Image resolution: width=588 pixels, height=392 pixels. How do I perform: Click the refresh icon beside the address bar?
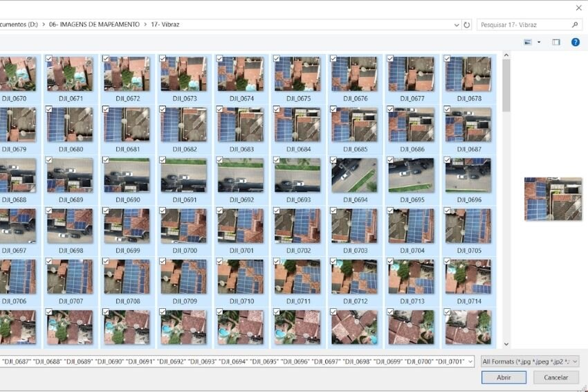click(467, 25)
